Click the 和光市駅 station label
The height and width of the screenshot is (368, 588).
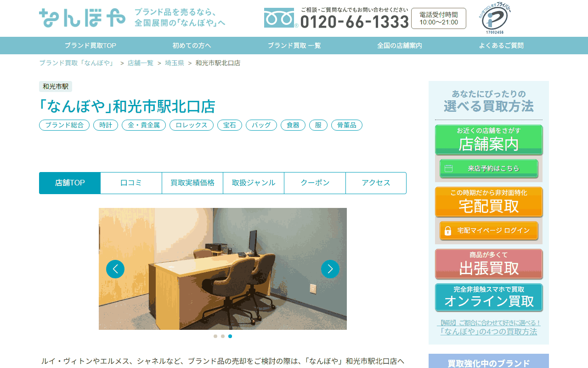click(x=56, y=86)
